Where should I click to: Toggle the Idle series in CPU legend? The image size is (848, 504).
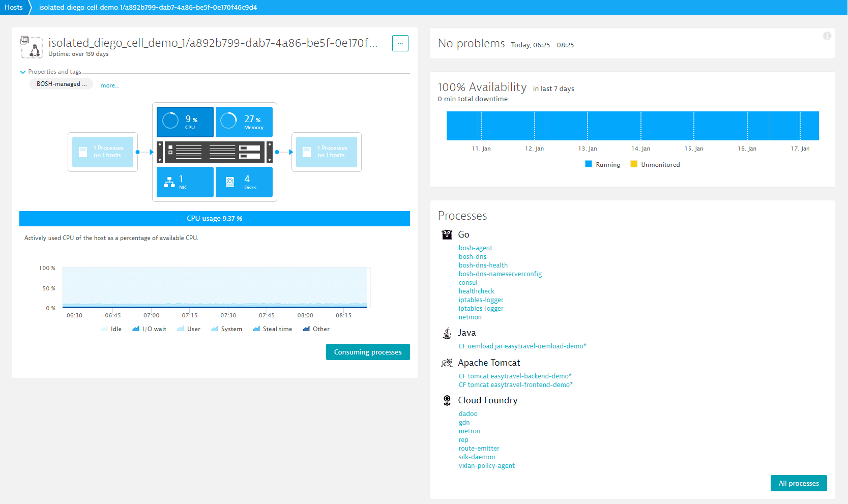111,329
